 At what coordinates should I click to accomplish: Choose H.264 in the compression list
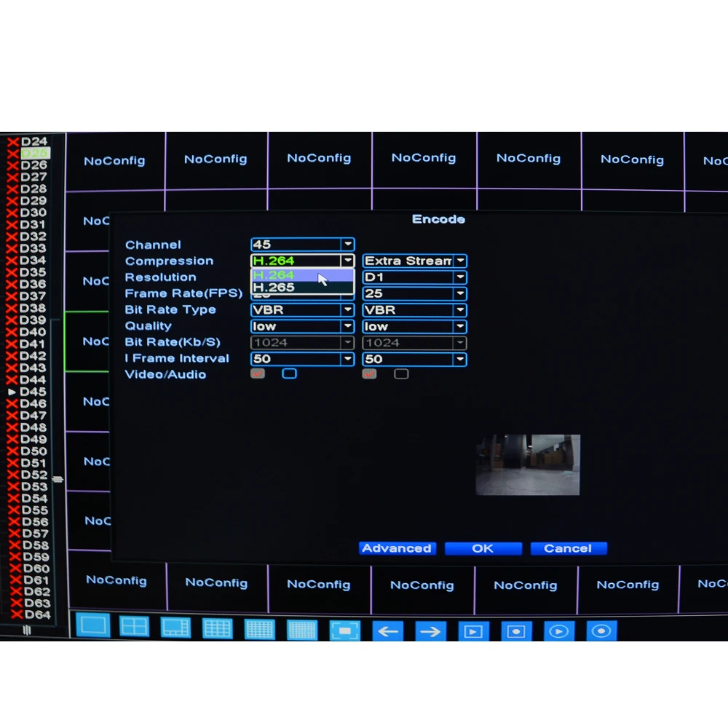click(x=302, y=275)
